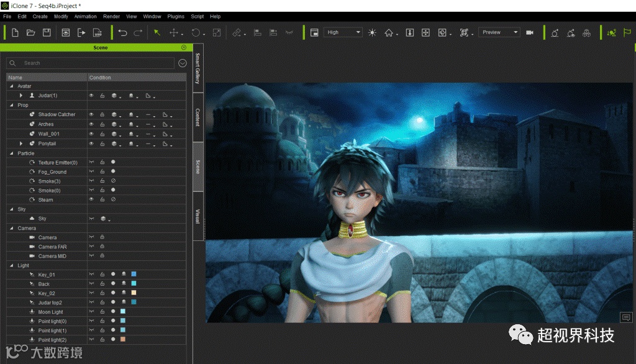Viewport: 636px width, 364px height.
Task: Save the project with floppy icon
Action: [x=47, y=32]
